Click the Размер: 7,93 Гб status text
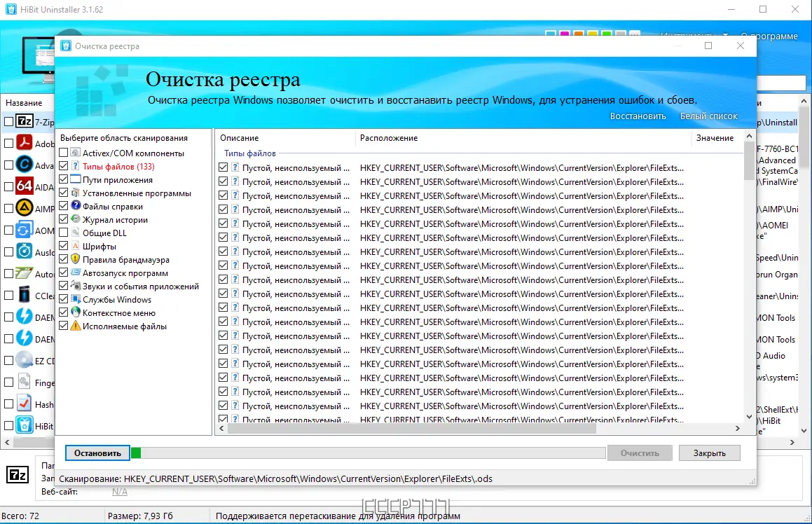812x524 pixels. click(140, 516)
